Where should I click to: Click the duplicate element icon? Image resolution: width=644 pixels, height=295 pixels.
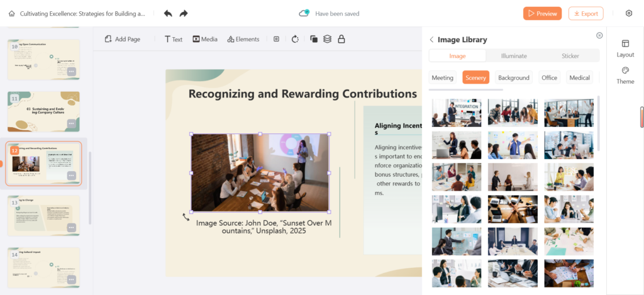coord(313,39)
